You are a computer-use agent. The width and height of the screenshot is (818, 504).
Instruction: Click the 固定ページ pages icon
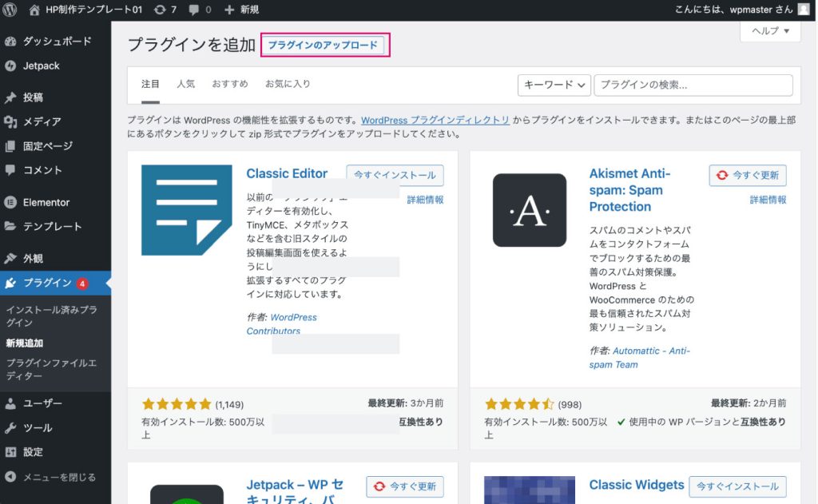(10, 146)
